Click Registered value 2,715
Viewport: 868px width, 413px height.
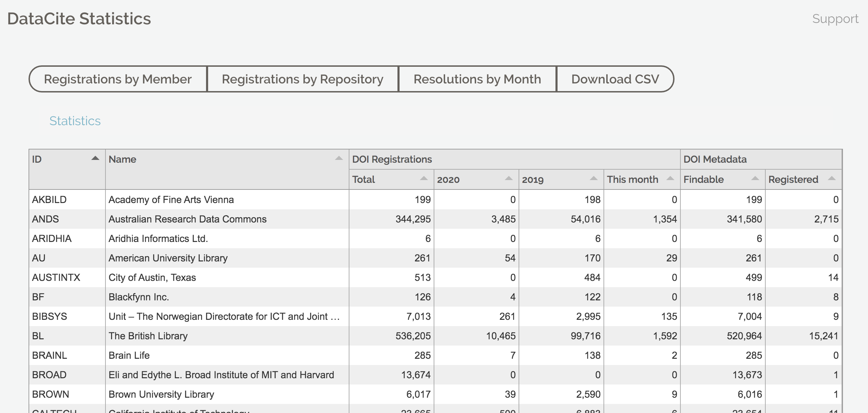tap(827, 219)
